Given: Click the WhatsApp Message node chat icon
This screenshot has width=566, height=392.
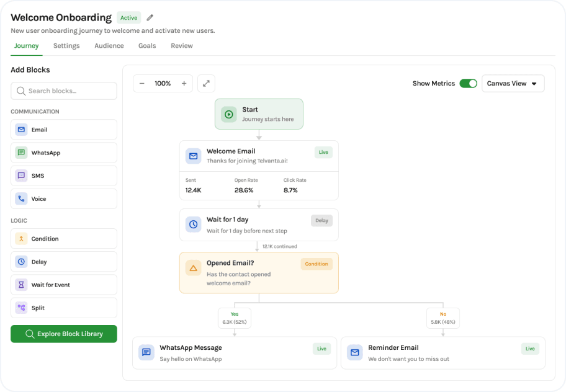Looking at the screenshot, I should (x=146, y=352).
